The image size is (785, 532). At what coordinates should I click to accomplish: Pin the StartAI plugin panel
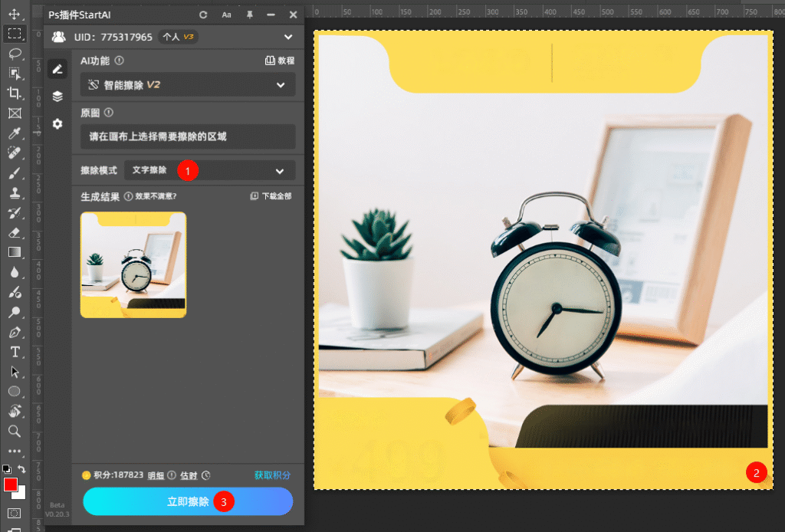pos(249,15)
